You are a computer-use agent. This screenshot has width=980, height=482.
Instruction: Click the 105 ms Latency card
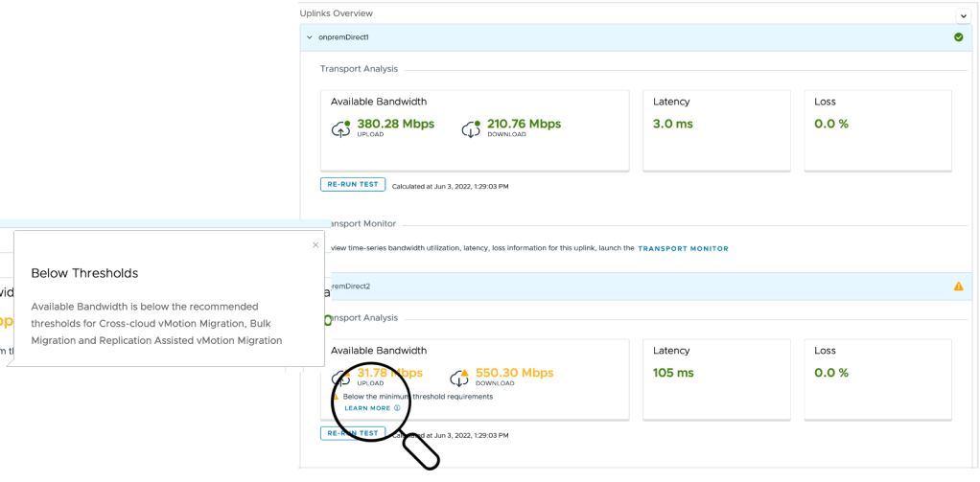click(x=715, y=378)
